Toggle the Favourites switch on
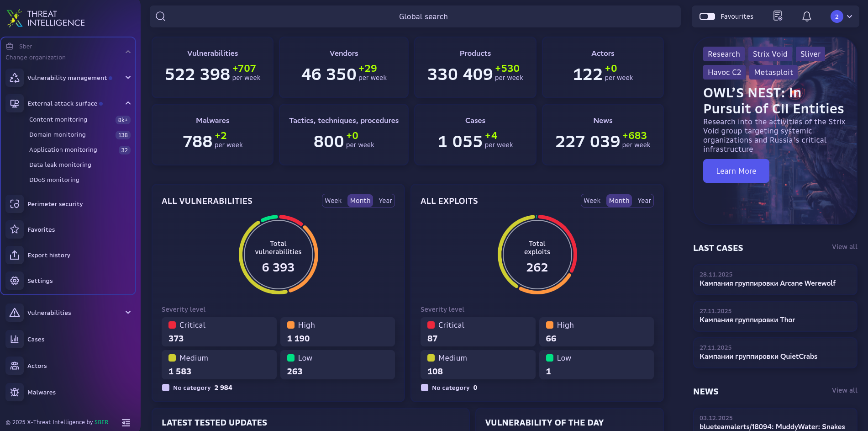The height and width of the screenshot is (431, 868). (x=707, y=16)
